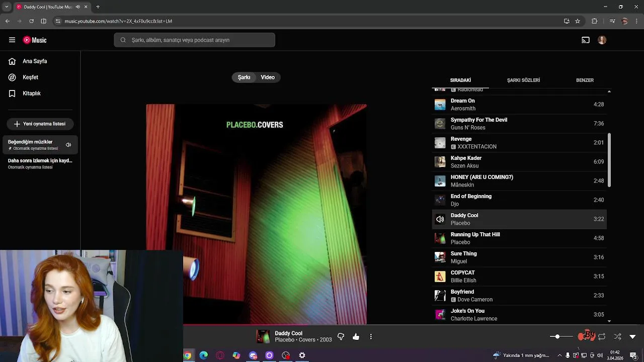Click the YouTube Music logo

35,40
